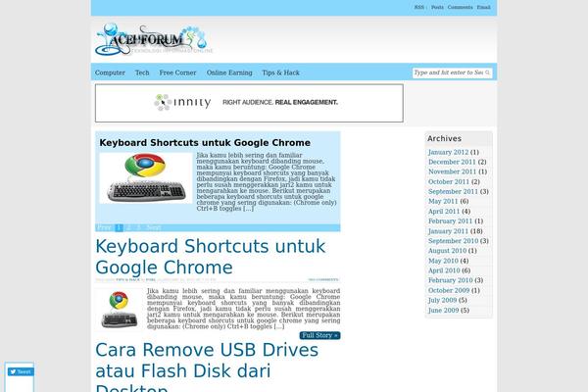
Task: Click the TIPS & HACK category link under post title
Action: coord(127,280)
